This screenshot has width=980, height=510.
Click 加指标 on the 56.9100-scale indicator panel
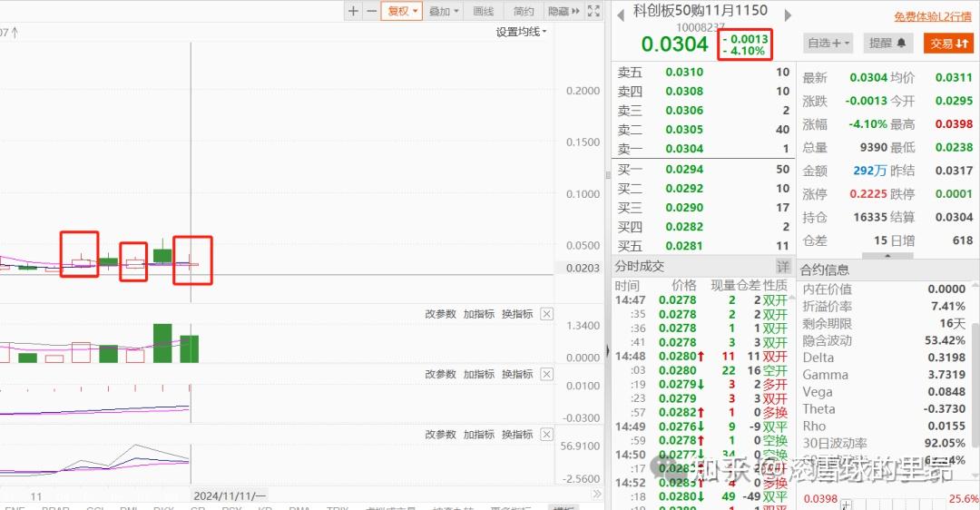[479, 434]
